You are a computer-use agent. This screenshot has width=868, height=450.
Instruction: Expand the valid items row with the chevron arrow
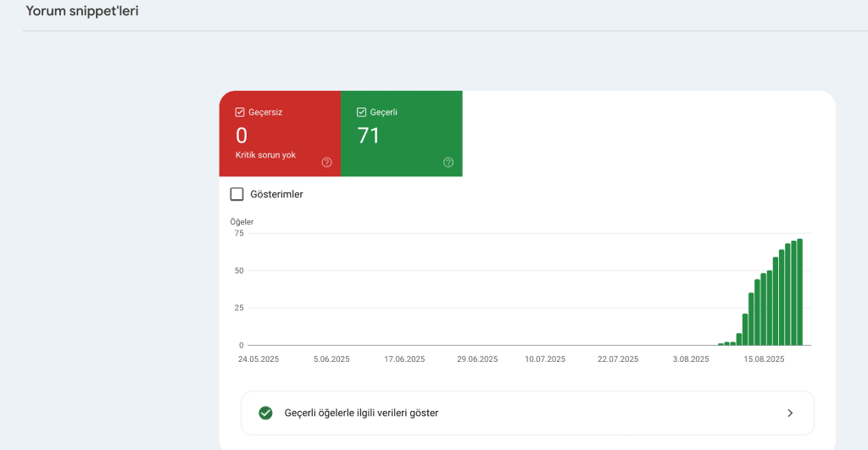click(790, 413)
